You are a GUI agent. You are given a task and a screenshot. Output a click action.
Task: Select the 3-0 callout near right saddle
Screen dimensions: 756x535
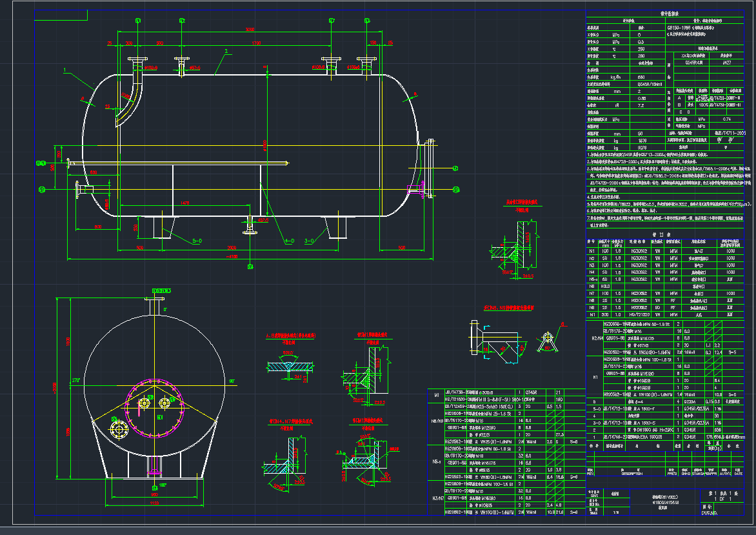310,241
